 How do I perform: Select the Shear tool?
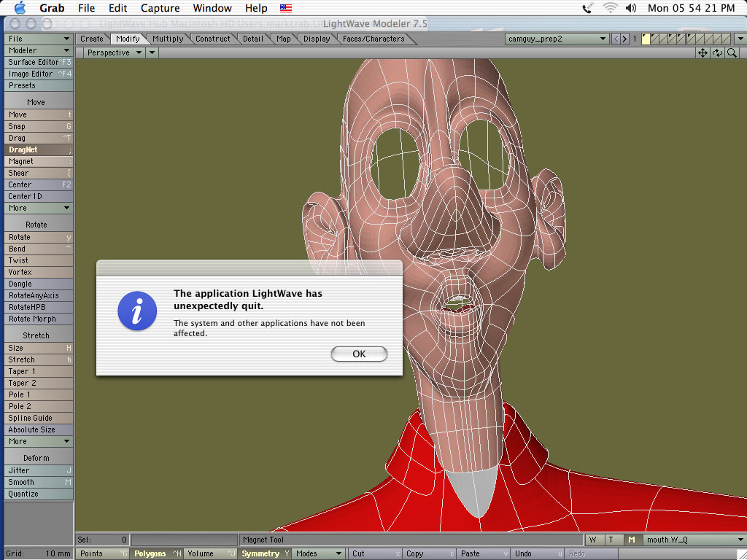pos(39,173)
